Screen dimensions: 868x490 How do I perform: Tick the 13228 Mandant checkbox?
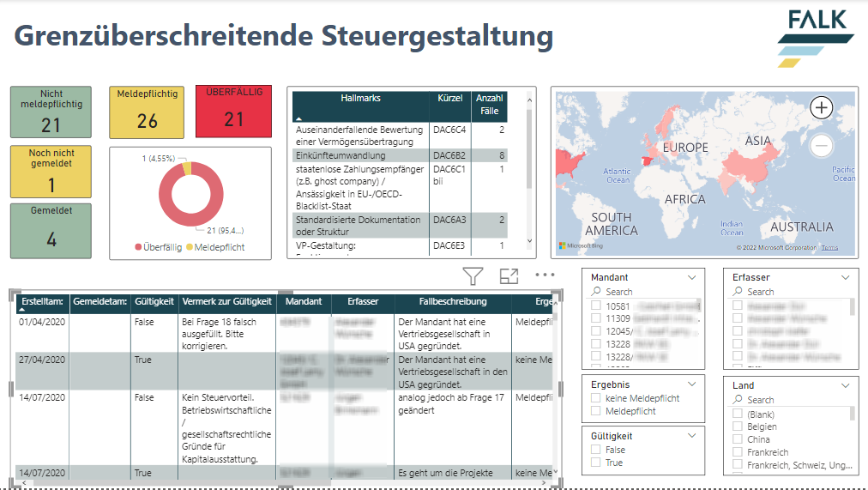tap(596, 344)
